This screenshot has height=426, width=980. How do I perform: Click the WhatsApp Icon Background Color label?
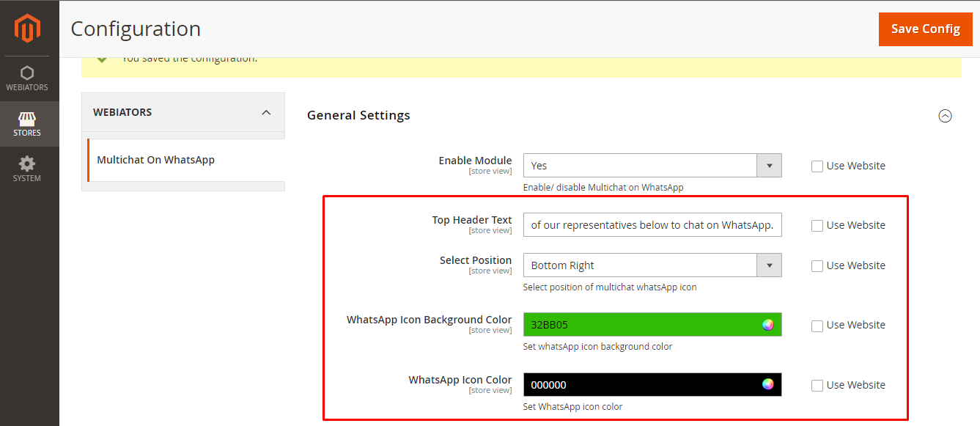pyautogui.click(x=429, y=320)
